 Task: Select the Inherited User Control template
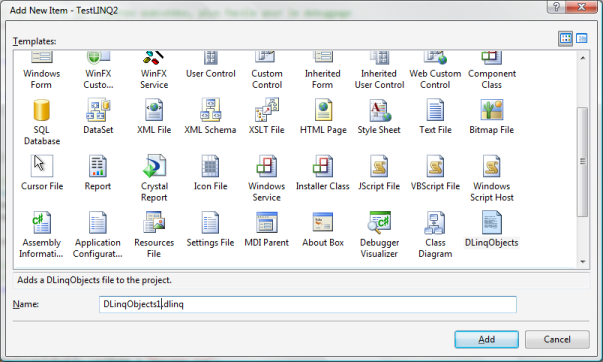click(x=379, y=70)
